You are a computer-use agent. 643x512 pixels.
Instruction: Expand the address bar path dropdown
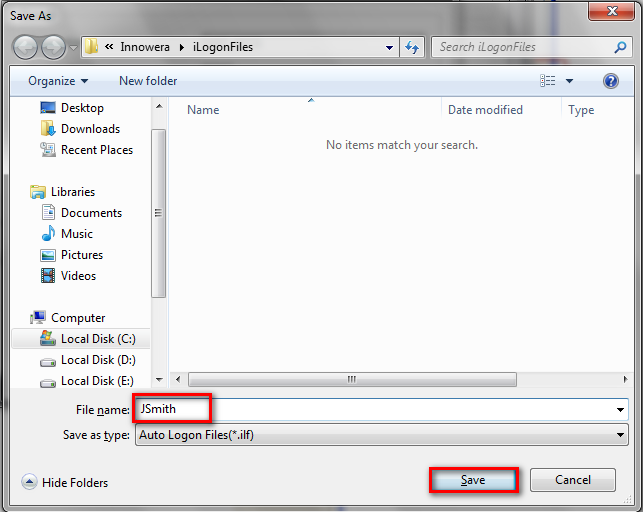(x=389, y=47)
